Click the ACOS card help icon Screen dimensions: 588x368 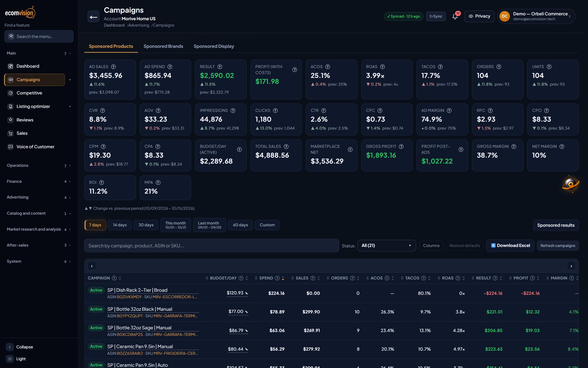[x=327, y=67]
